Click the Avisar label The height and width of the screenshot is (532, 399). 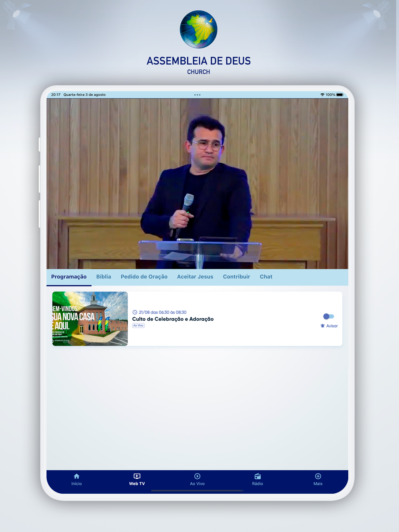point(332,326)
